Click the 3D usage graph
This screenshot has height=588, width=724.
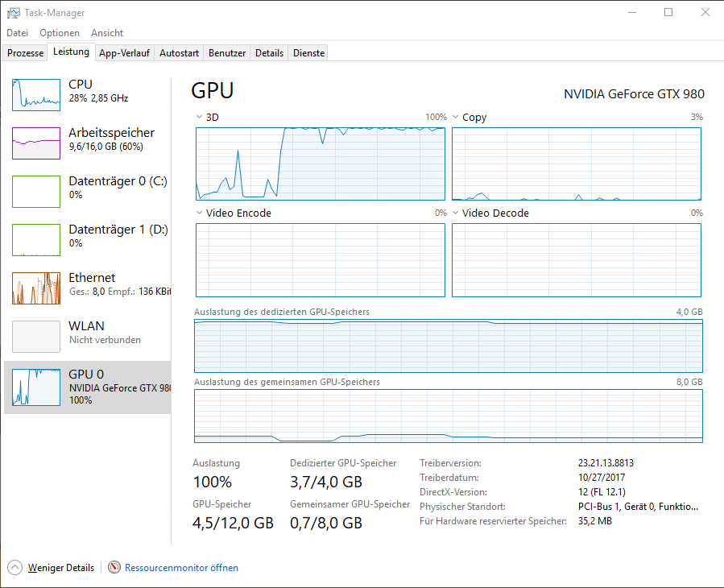321,164
